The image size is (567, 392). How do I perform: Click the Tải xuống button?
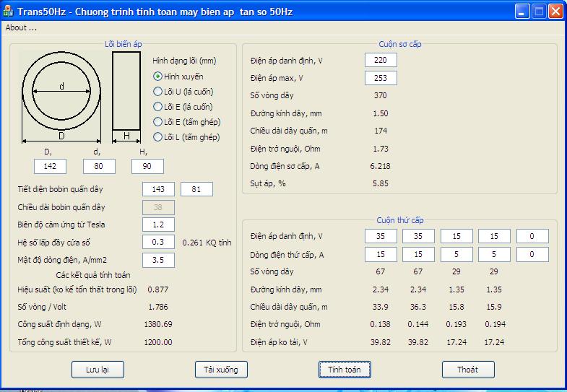[x=221, y=370]
